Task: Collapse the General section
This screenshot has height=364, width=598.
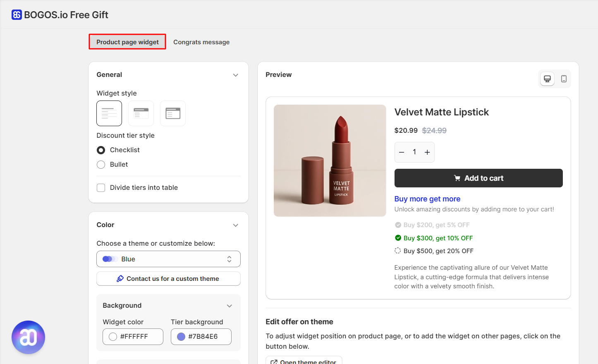Action: [235, 75]
